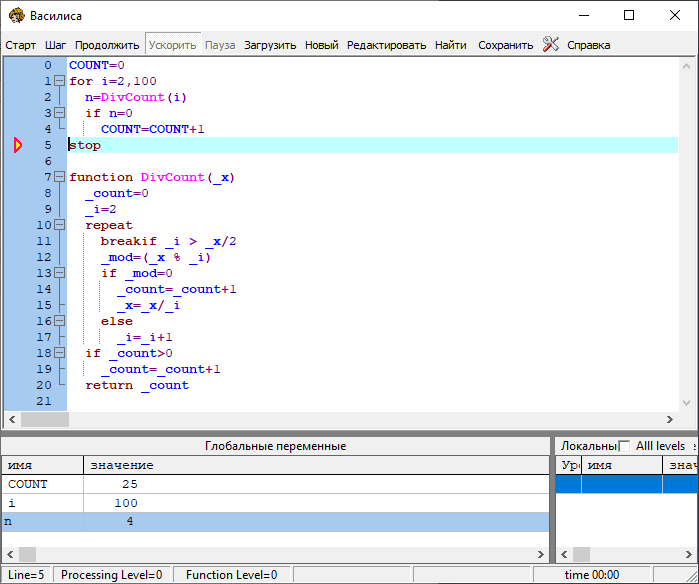Click right arrow of code horizontal scrollbar

[670, 419]
